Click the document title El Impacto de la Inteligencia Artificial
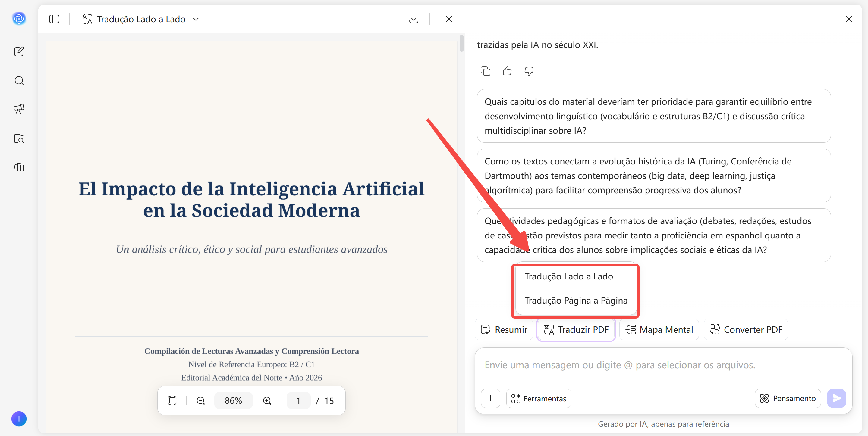This screenshot has width=868, height=436. pyautogui.click(x=251, y=199)
